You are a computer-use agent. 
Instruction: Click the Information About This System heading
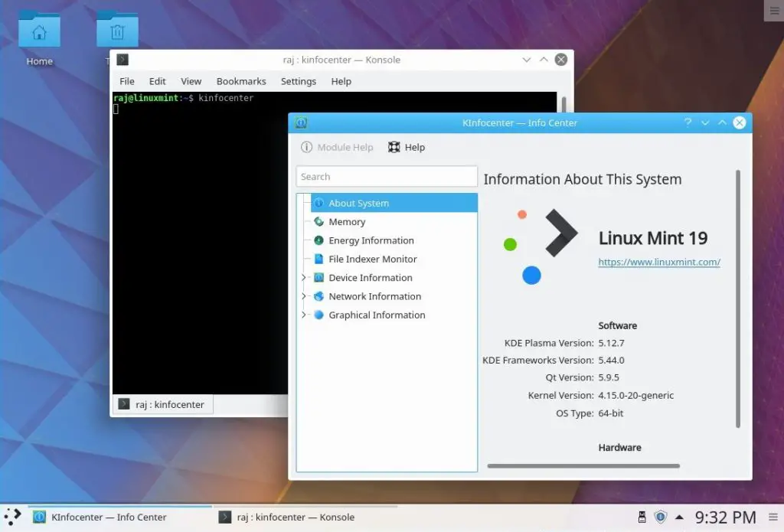tap(582, 179)
